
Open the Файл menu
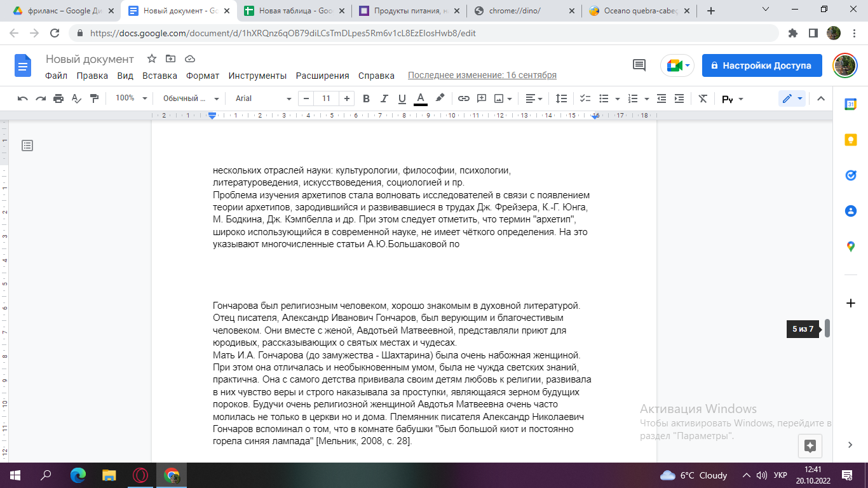(x=57, y=76)
